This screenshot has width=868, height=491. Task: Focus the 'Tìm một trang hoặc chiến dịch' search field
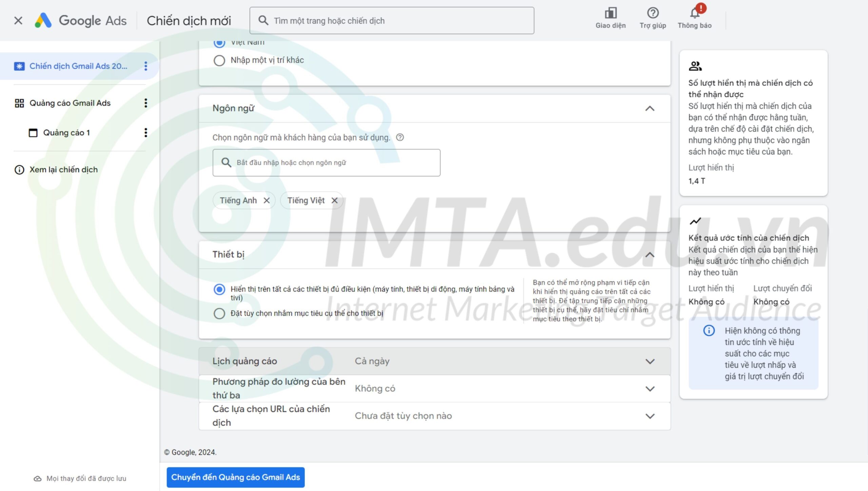tap(392, 21)
